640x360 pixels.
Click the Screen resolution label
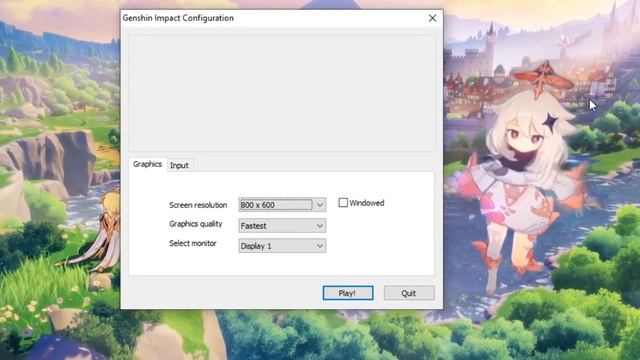[198, 205]
